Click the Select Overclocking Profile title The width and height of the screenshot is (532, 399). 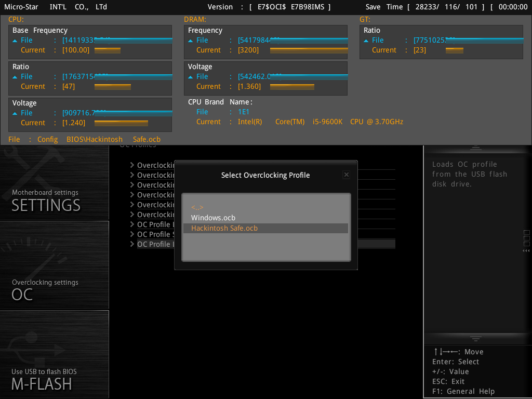point(265,175)
